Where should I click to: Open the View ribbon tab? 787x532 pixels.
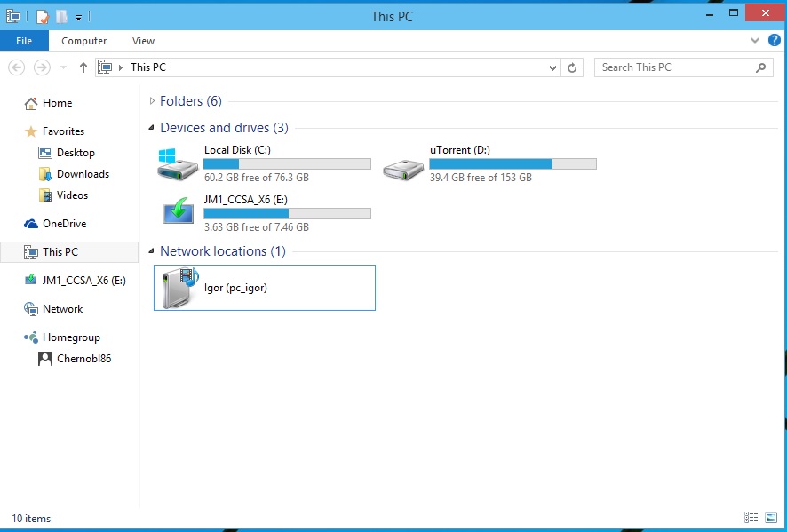143,41
